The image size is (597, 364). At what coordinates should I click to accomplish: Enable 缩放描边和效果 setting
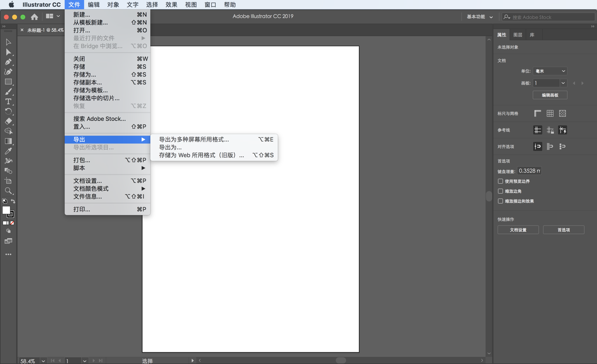tap(501, 201)
